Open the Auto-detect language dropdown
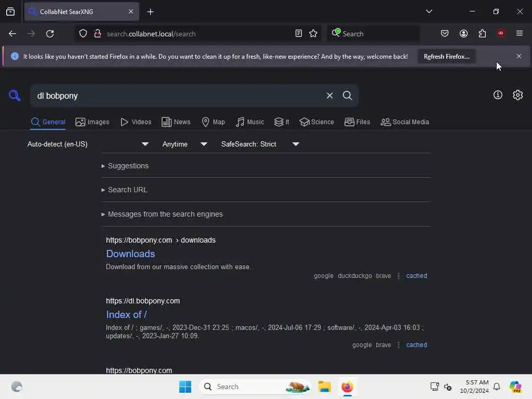 (88, 144)
